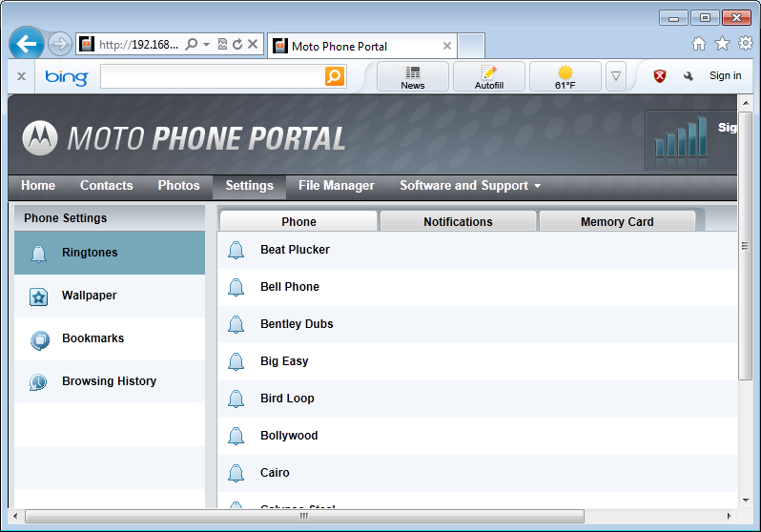Click bell icon beside Bollywood
This screenshot has width=761, height=532.
click(x=236, y=436)
